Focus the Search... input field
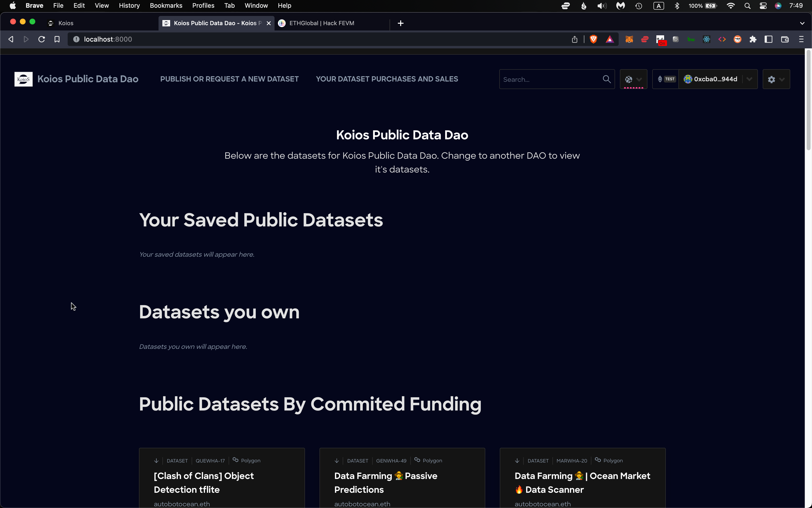The height and width of the screenshot is (508, 812). pyautogui.click(x=552, y=79)
